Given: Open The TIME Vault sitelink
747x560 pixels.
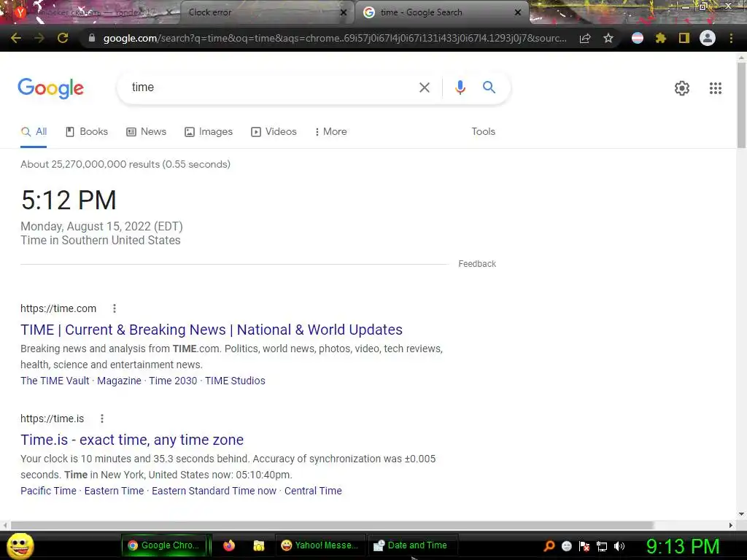Looking at the screenshot, I should 55,381.
